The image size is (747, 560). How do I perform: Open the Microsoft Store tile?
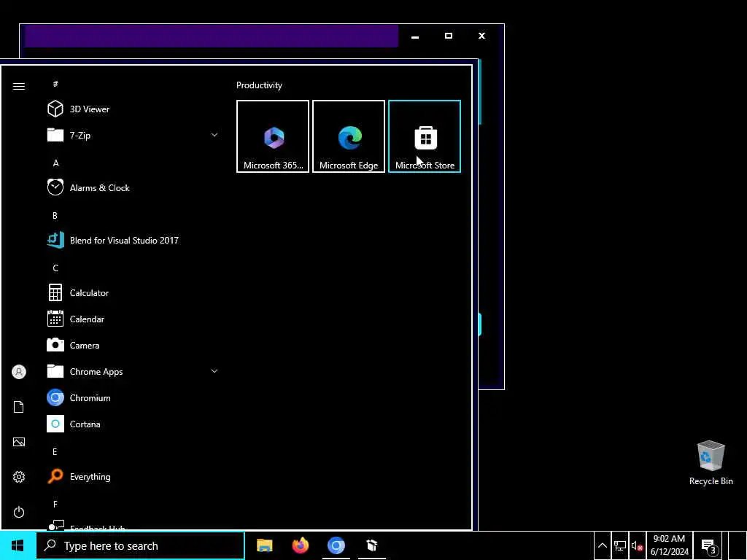425,136
